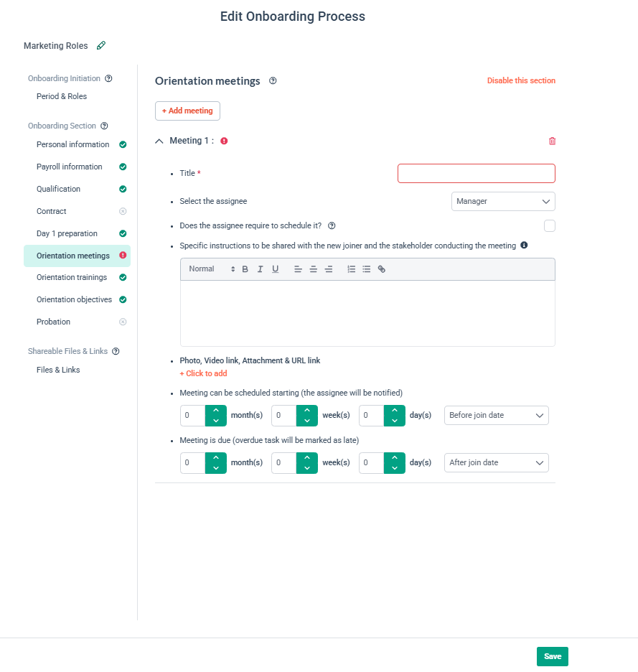Toggle bold formatting in the instructions editor
Image resolution: width=638 pixels, height=672 pixels.
(x=245, y=269)
